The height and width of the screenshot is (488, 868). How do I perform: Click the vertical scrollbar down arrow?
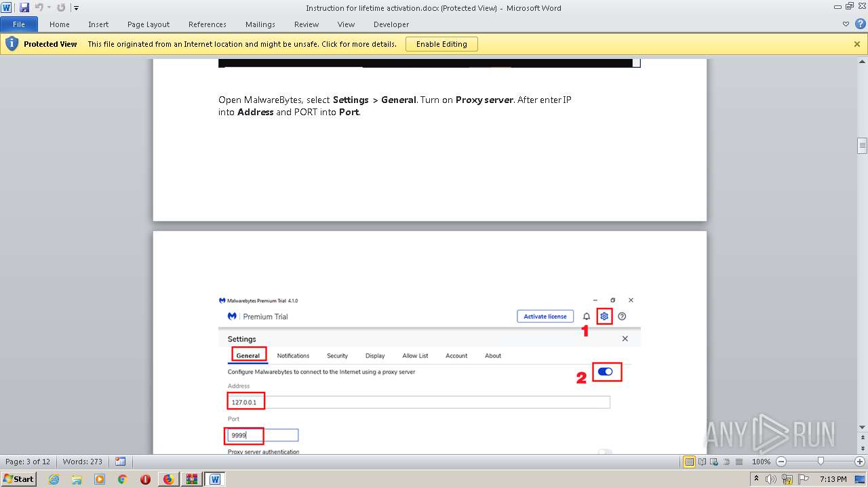tap(862, 426)
